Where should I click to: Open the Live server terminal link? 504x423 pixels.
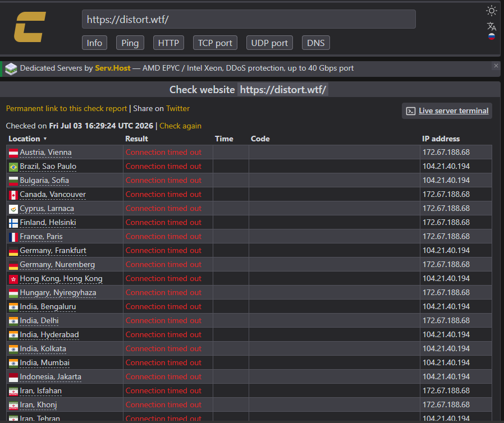[453, 111]
